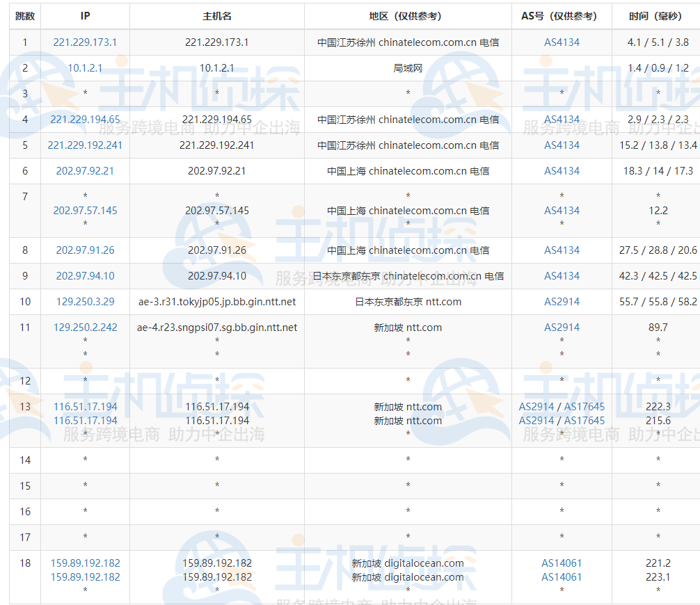This screenshot has width=700, height=605.
Task: Open AS4134 link in hop 7 row
Action: [x=562, y=211]
